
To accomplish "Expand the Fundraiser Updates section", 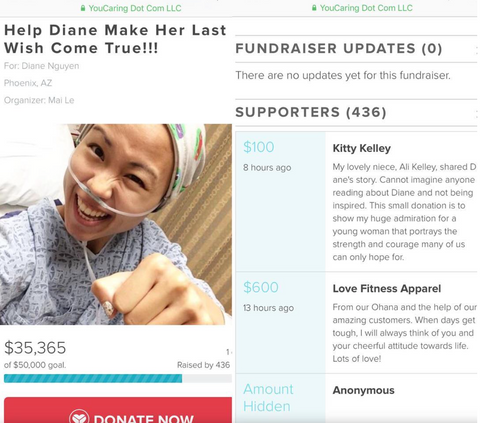I will 356,49.
